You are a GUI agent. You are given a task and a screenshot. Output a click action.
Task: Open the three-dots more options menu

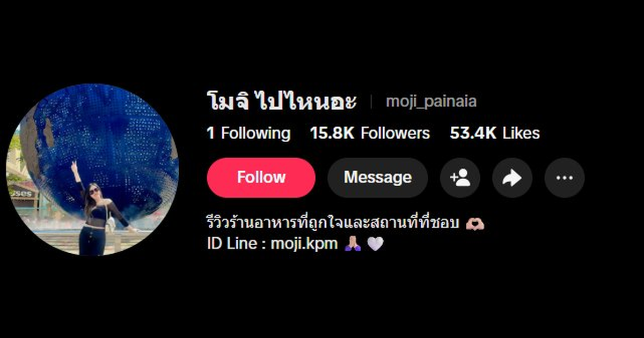(x=565, y=178)
